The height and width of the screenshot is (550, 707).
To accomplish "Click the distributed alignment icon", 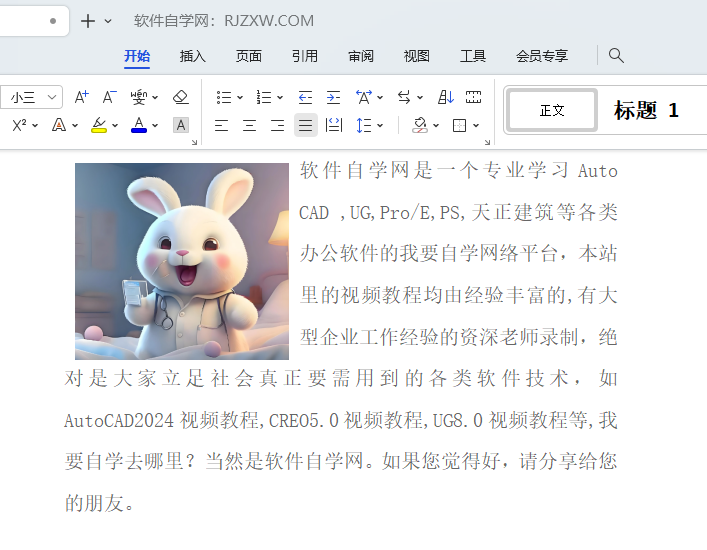I will point(334,125).
